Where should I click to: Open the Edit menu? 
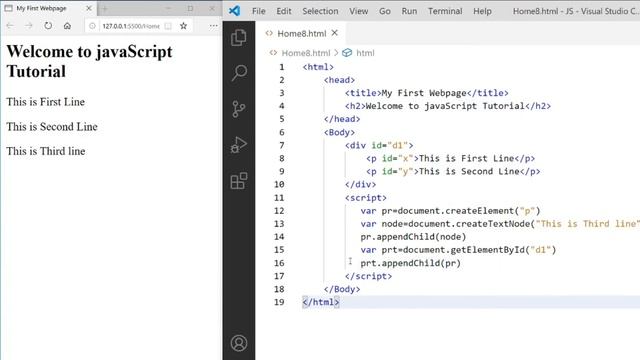coord(284,11)
